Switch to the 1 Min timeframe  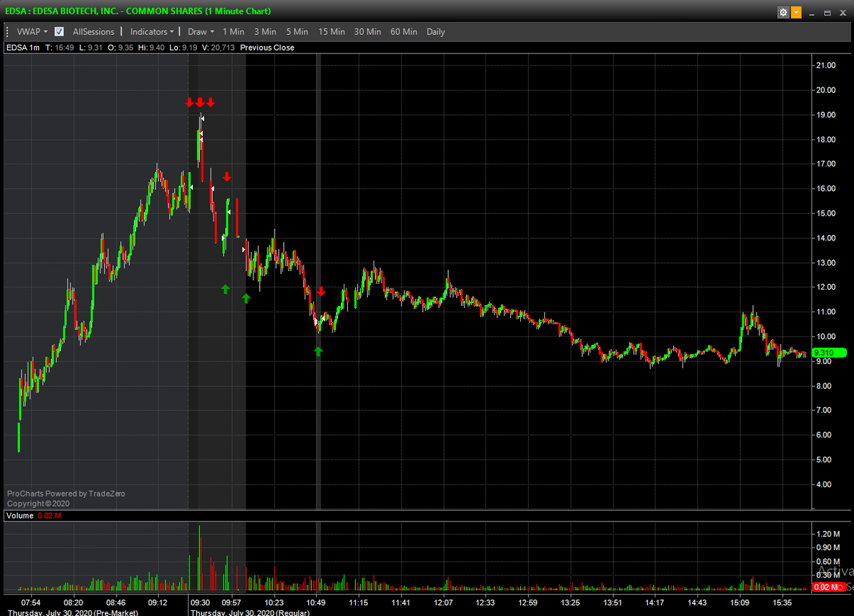233,31
